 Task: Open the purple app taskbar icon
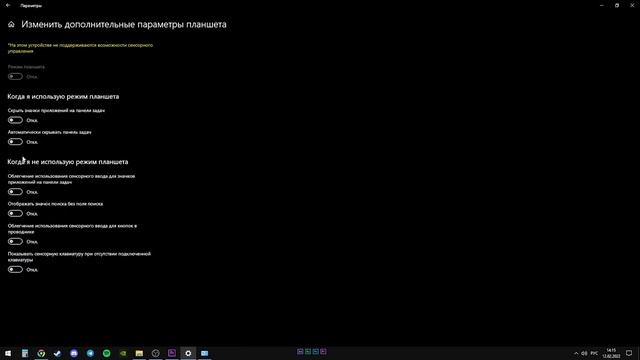point(172,353)
